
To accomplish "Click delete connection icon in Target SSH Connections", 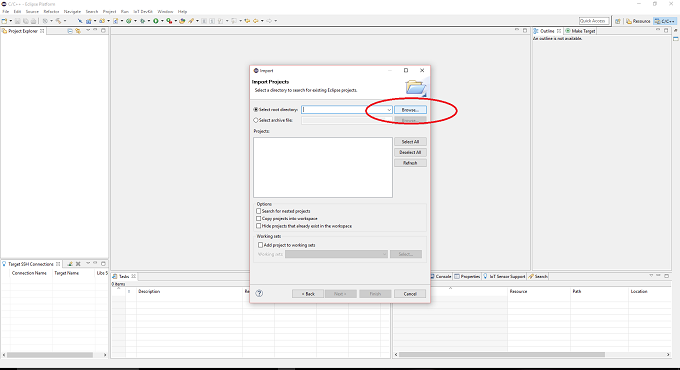I will [78, 264].
